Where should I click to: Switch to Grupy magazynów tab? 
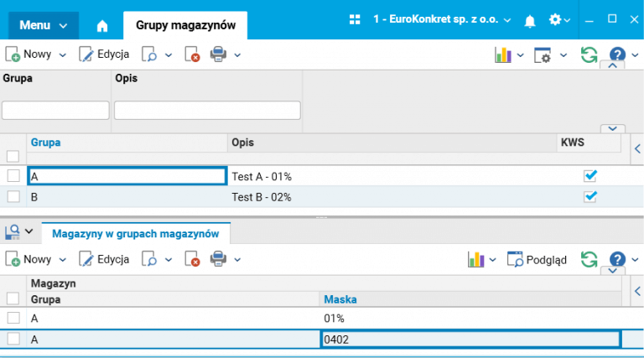pos(185,25)
